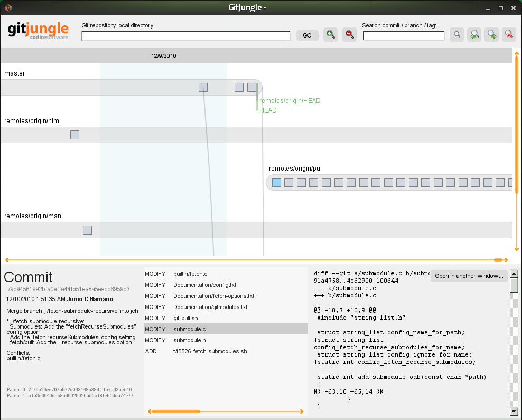Click the commit square in remotes/origin/man
522x420 pixels.
click(x=87, y=230)
